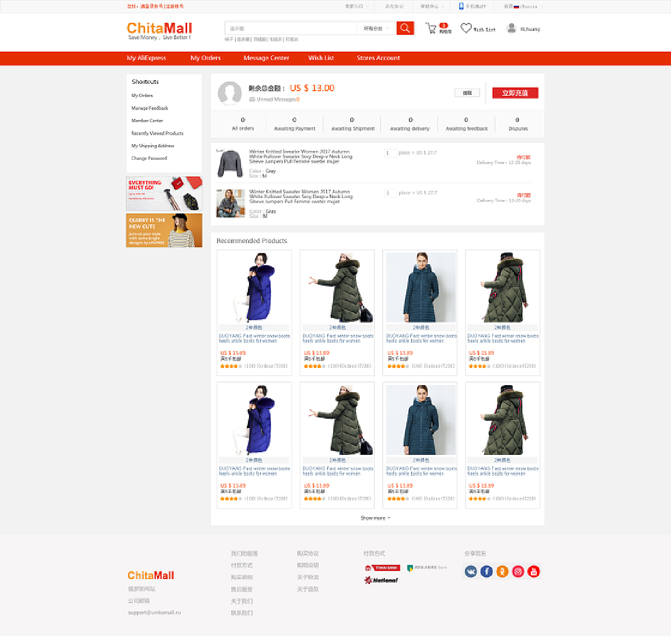Click the mobile app phone icon

tap(461, 6)
